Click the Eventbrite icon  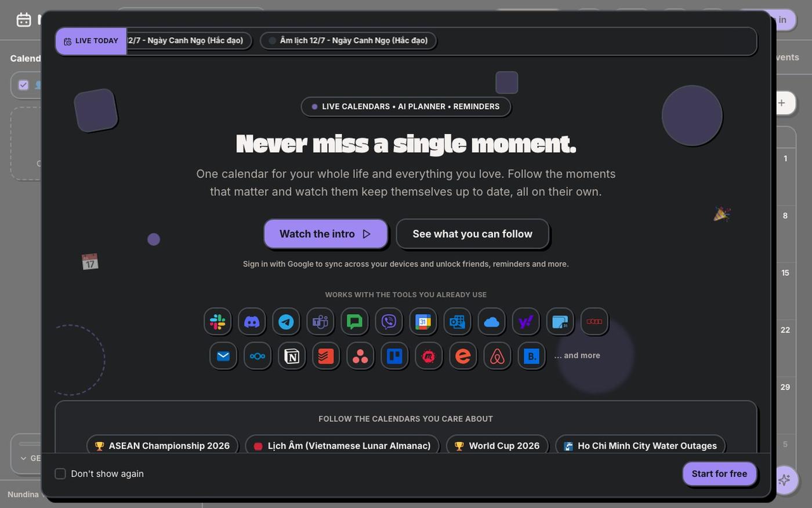(x=463, y=356)
